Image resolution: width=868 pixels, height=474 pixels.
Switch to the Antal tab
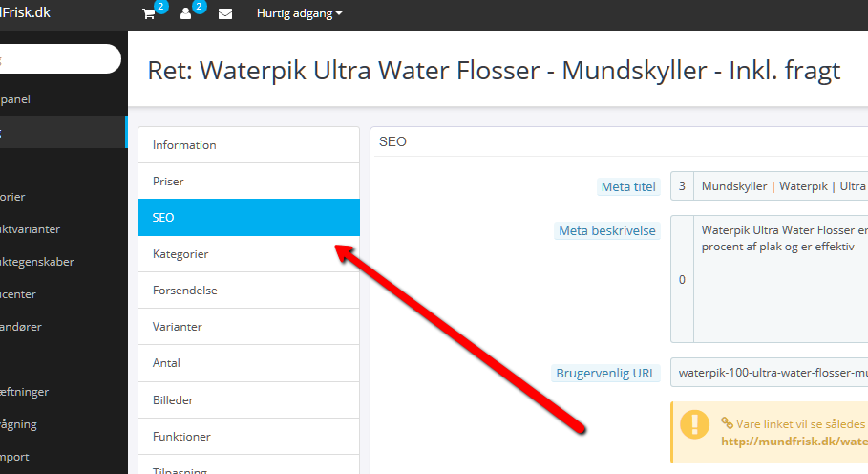coord(248,363)
